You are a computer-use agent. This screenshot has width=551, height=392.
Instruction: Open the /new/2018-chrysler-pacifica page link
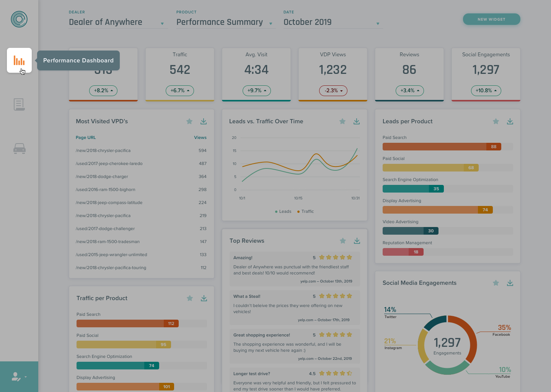click(103, 150)
